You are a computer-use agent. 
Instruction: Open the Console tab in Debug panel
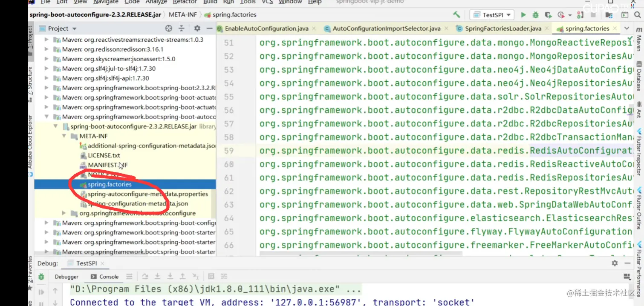click(104, 276)
